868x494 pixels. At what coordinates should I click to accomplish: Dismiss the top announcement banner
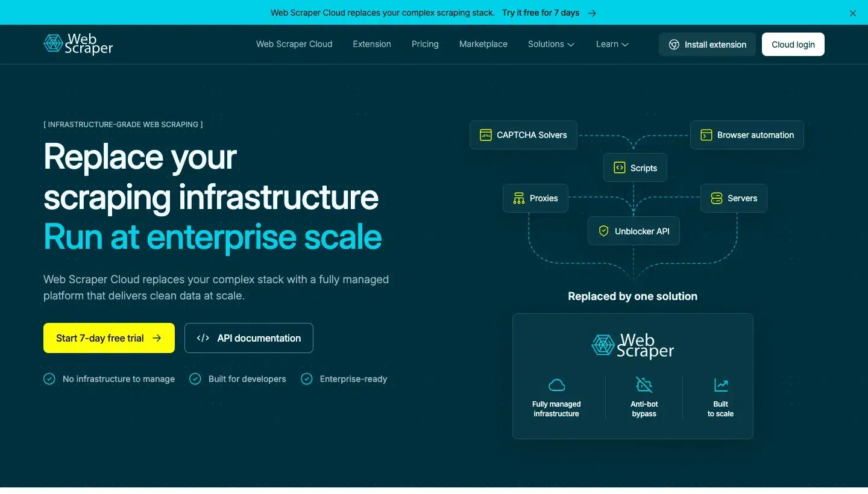point(852,13)
